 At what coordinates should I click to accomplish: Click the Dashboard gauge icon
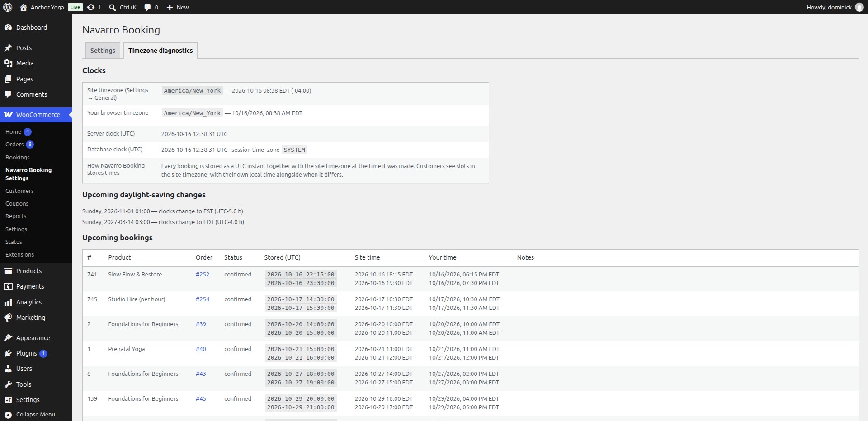[8, 28]
